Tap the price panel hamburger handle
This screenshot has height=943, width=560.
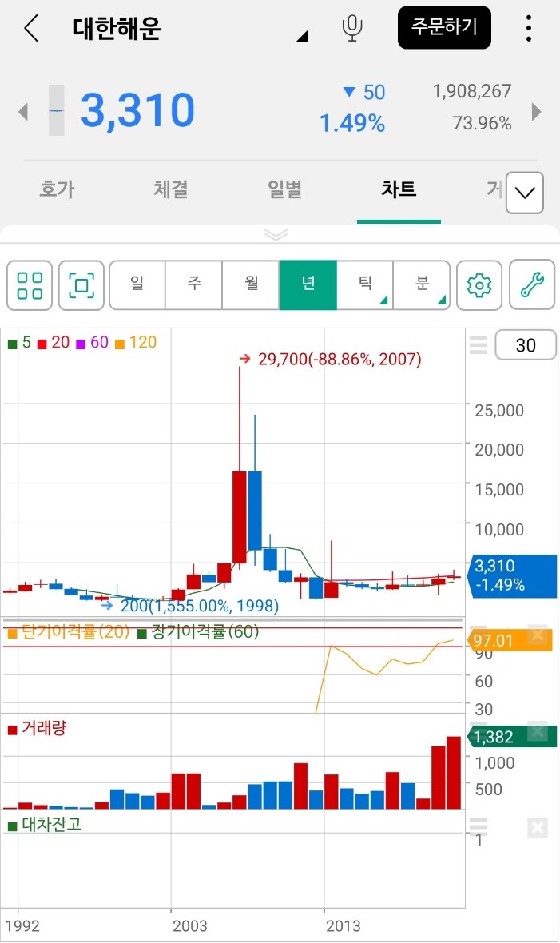(479, 345)
